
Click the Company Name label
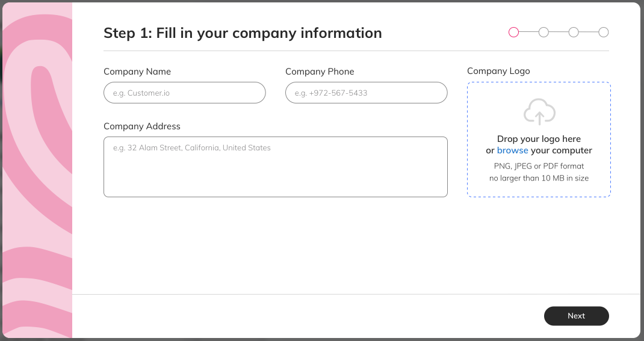point(137,72)
